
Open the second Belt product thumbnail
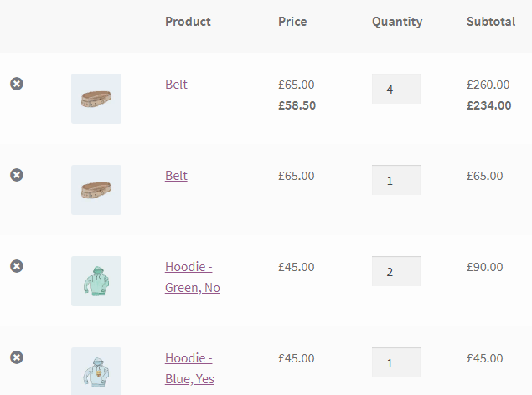96,190
